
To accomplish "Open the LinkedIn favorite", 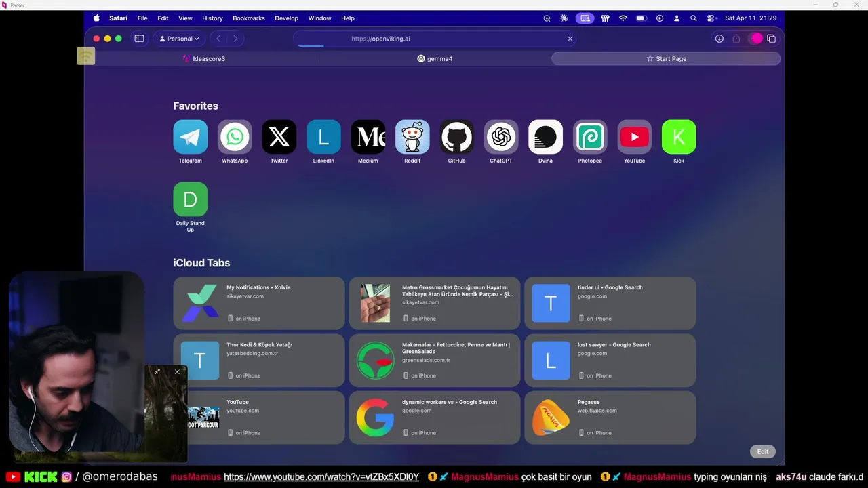I will (x=323, y=137).
